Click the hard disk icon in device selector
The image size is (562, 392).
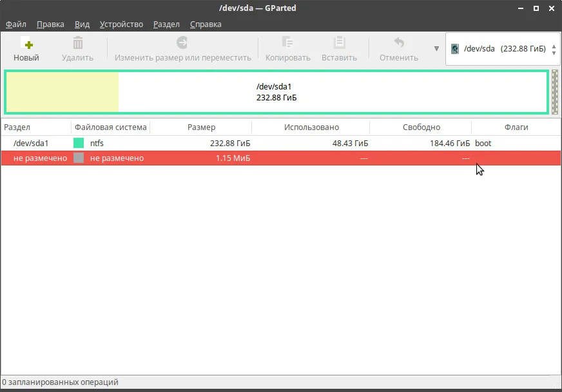pos(455,49)
